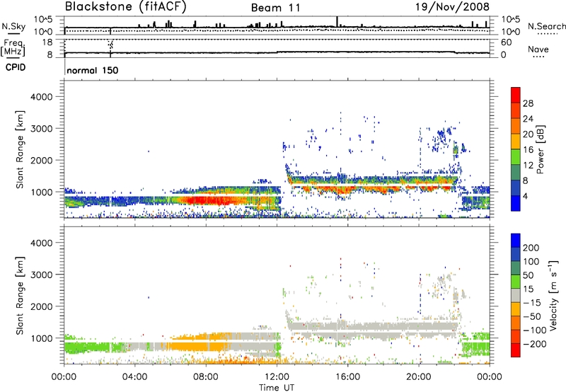Click the 'Slant Range [km]' label of power panel
566x392 pixels.
click(20, 149)
